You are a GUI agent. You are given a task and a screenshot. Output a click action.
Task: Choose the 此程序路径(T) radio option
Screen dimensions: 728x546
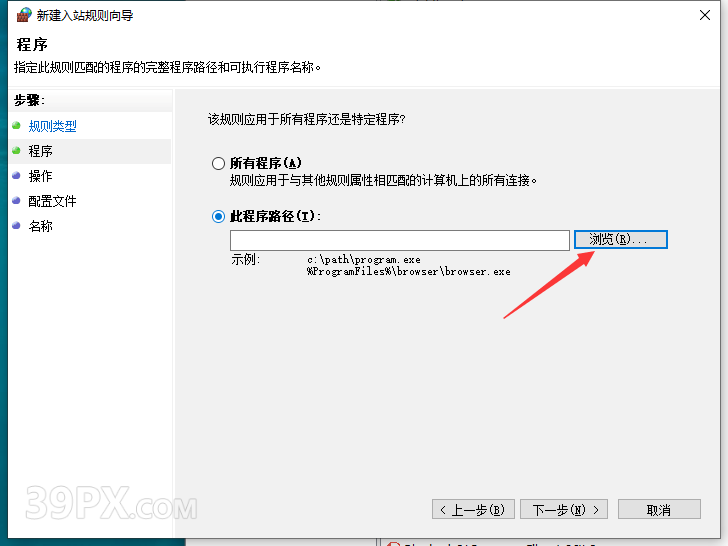[218, 216]
